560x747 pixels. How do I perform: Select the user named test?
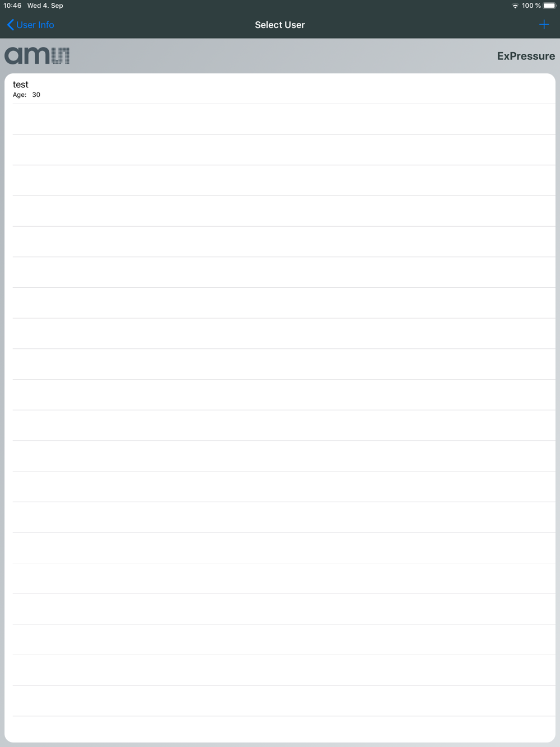pyautogui.click(x=280, y=88)
